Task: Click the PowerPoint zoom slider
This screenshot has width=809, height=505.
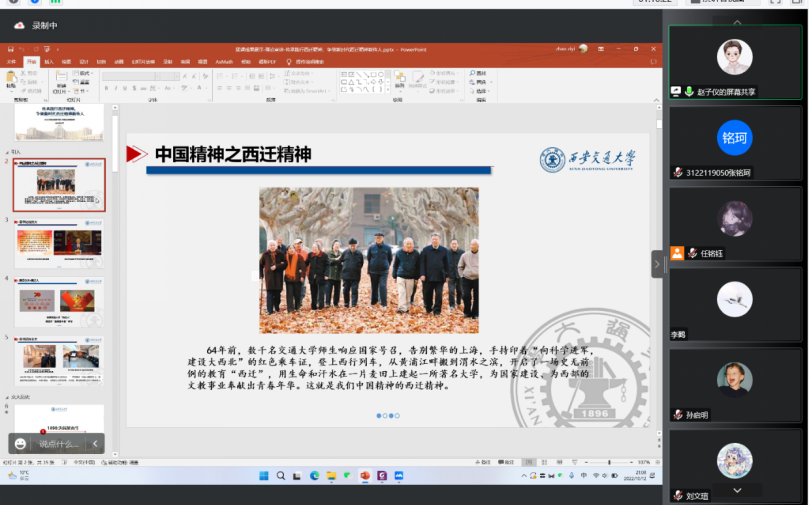Action: coord(608,461)
